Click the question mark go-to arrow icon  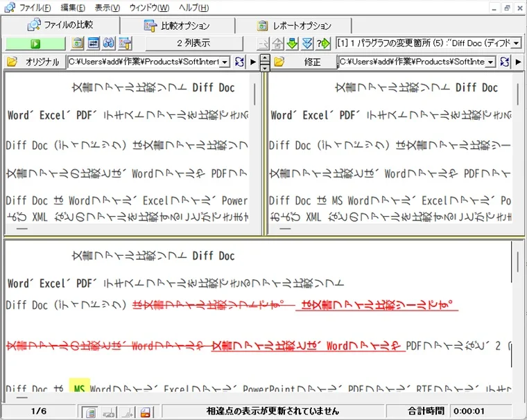323,44
